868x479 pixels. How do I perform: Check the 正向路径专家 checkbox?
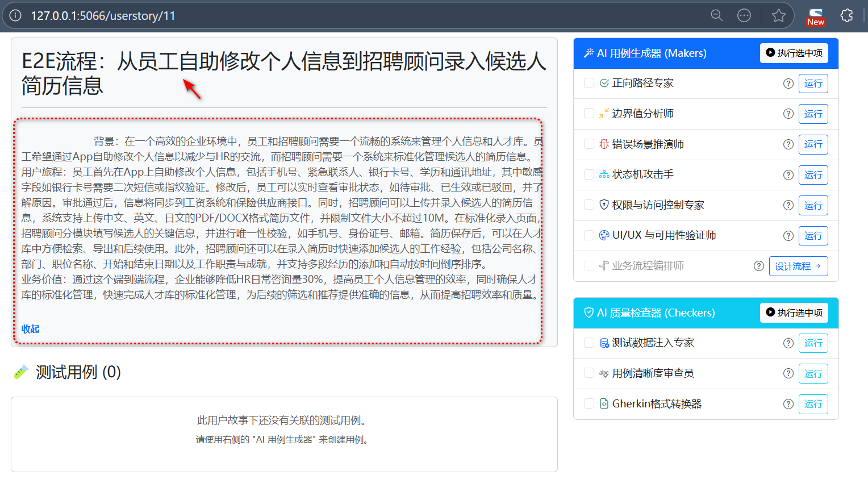click(x=589, y=83)
